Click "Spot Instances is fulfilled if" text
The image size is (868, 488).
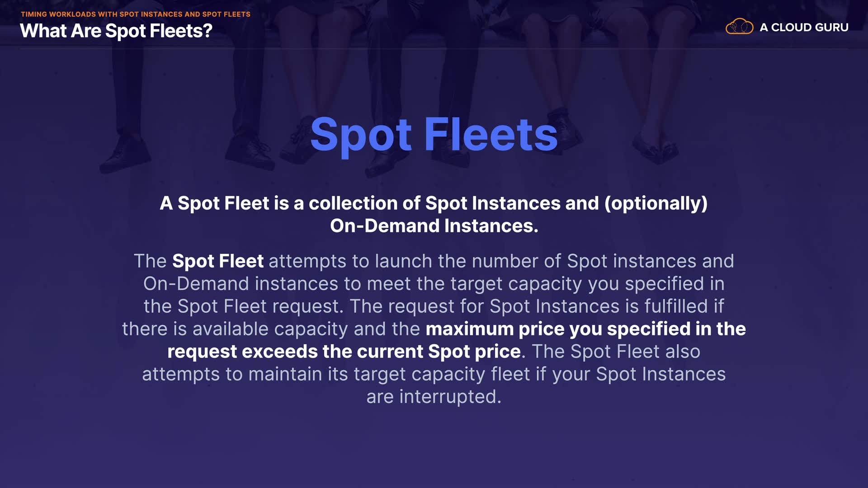tap(607, 306)
